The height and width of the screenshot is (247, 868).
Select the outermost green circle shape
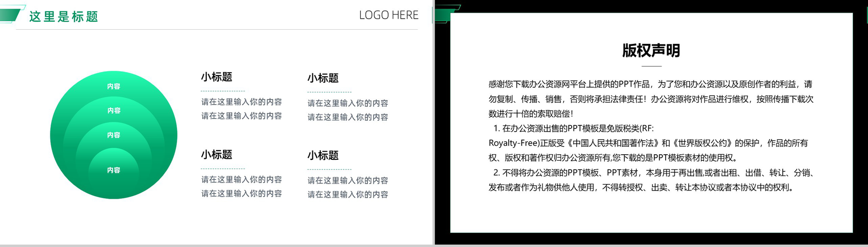pos(114,135)
